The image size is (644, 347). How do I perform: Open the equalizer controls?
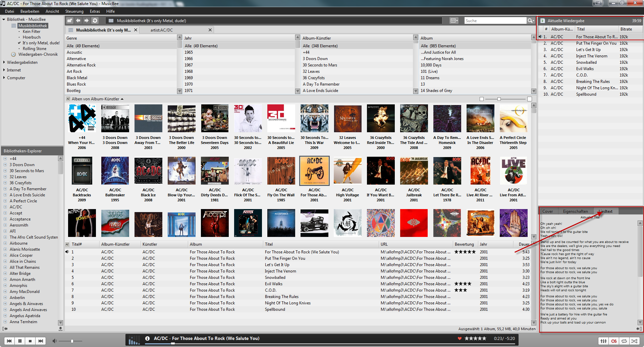603,341
